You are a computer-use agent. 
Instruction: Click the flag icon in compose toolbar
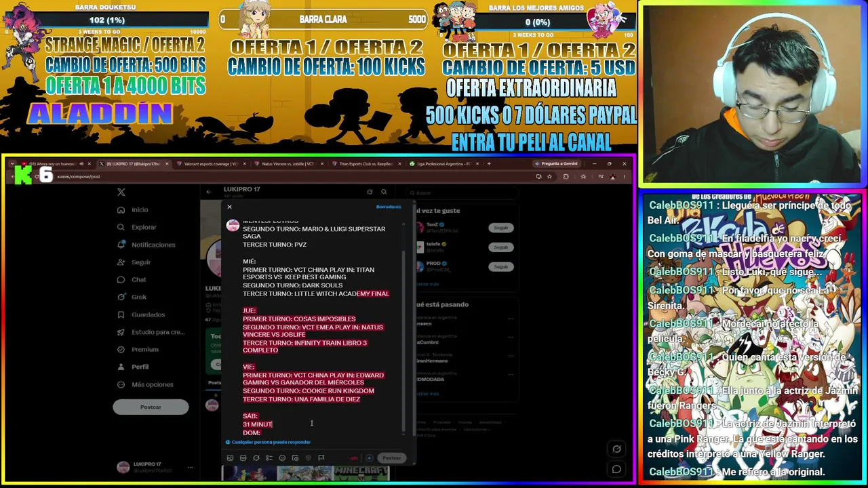[x=321, y=458]
